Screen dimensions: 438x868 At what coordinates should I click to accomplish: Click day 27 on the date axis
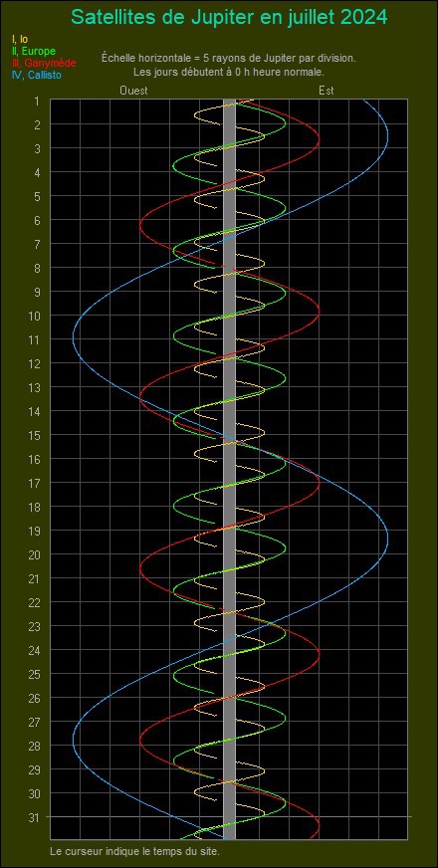34,722
